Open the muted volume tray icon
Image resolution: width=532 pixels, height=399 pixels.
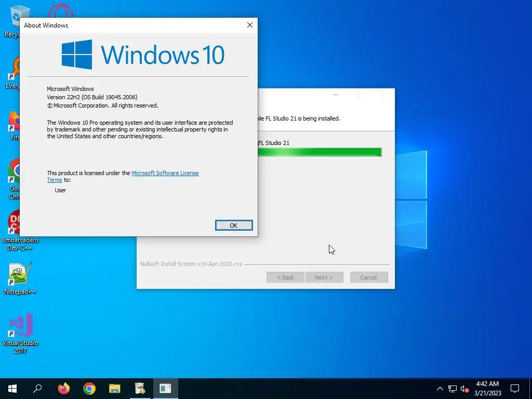tap(464, 389)
